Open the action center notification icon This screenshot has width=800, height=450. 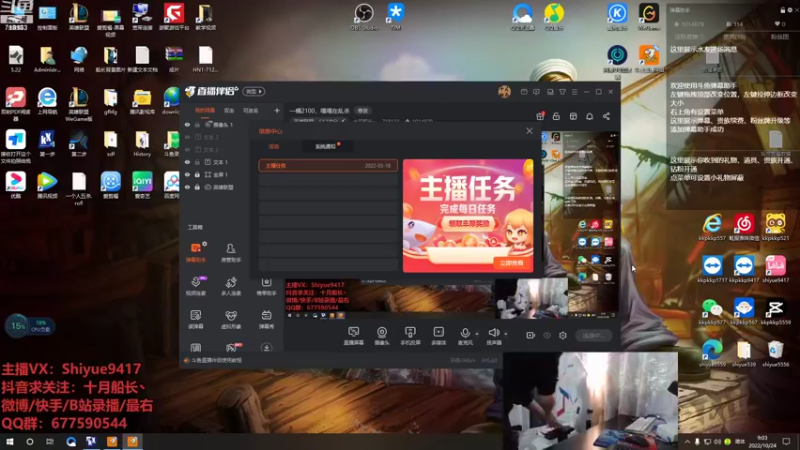click(x=786, y=442)
